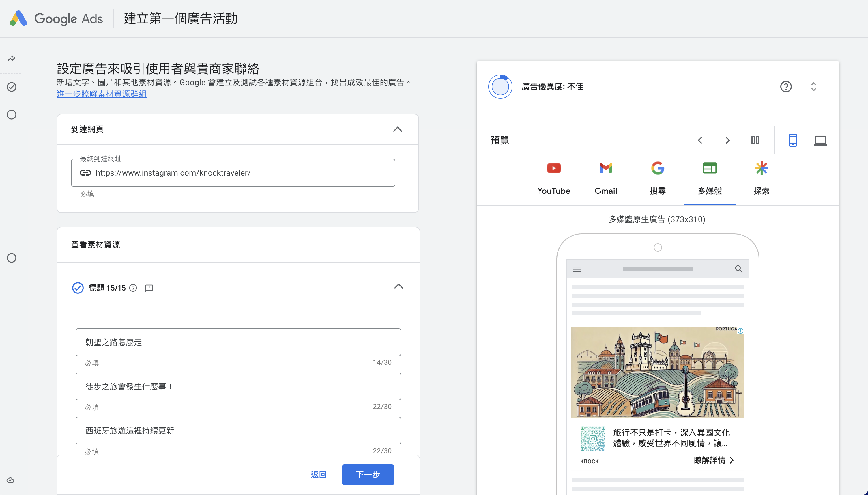
Task: Click the final URL input field
Action: click(x=233, y=173)
